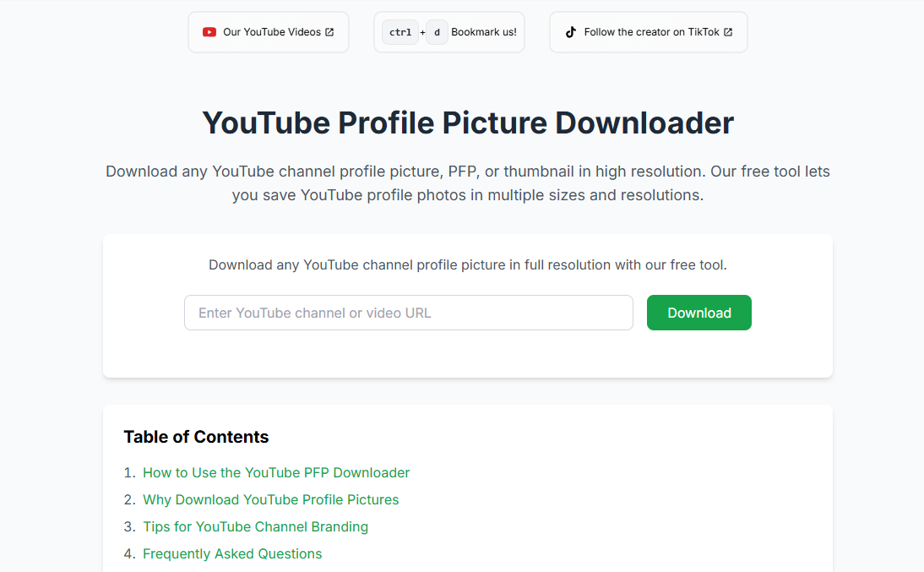The image size is (924, 572).
Task: Jump to How to Use the YouTube PFP Downloader
Action: (x=276, y=473)
